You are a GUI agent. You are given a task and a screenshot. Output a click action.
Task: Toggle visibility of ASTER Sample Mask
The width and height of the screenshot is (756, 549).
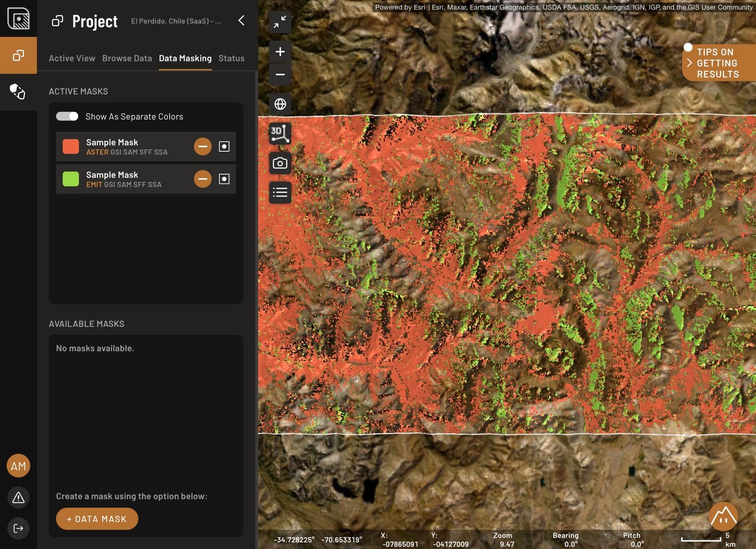point(224,147)
